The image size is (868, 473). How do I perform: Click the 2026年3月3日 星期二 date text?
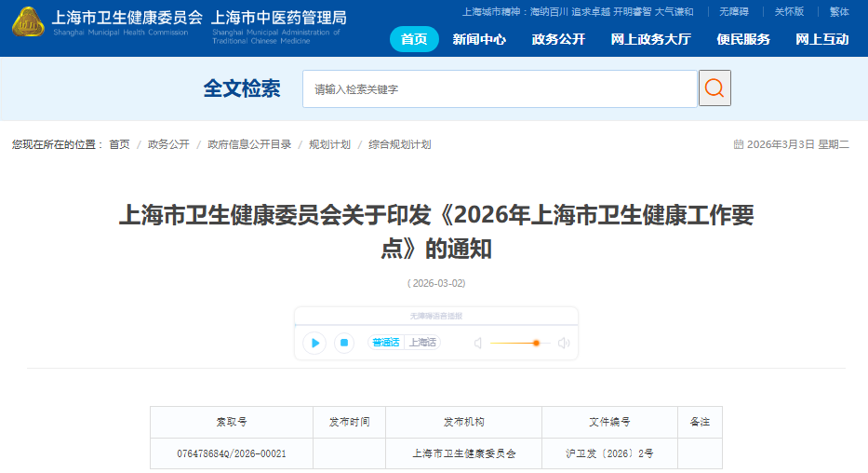797,144
